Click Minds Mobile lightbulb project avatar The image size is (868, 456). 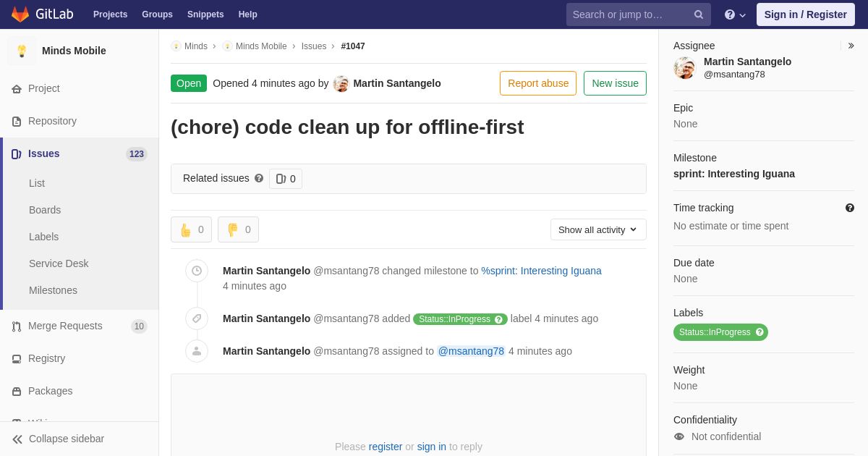coord(22,51)
